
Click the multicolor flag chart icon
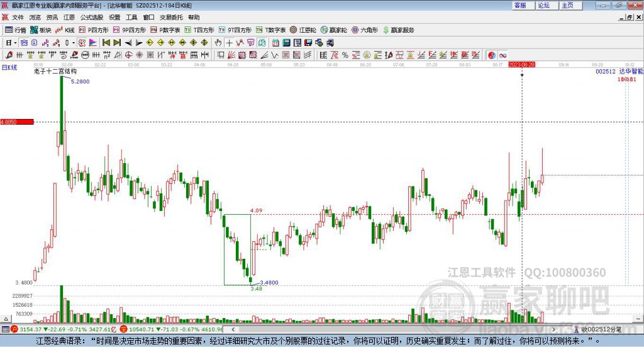93,43
